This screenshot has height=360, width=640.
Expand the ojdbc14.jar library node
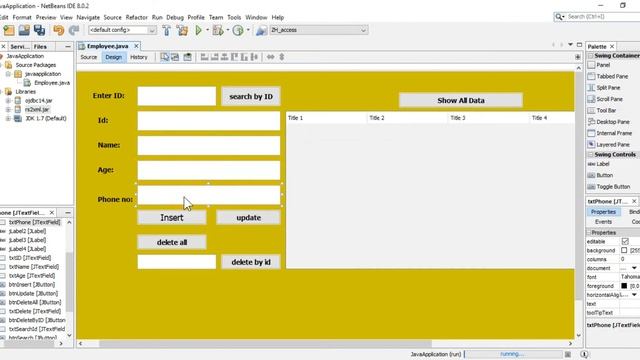tap(8, 100)
